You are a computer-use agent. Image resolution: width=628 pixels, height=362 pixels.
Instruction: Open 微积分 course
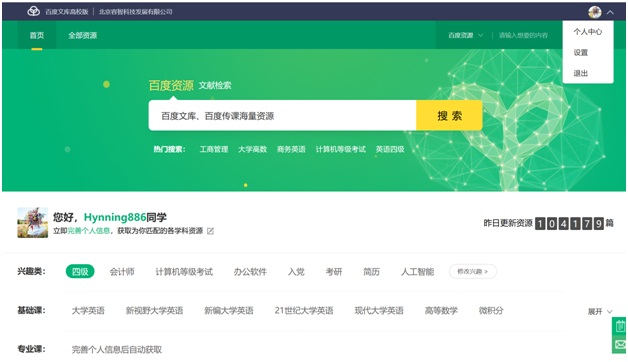[491, 311]
